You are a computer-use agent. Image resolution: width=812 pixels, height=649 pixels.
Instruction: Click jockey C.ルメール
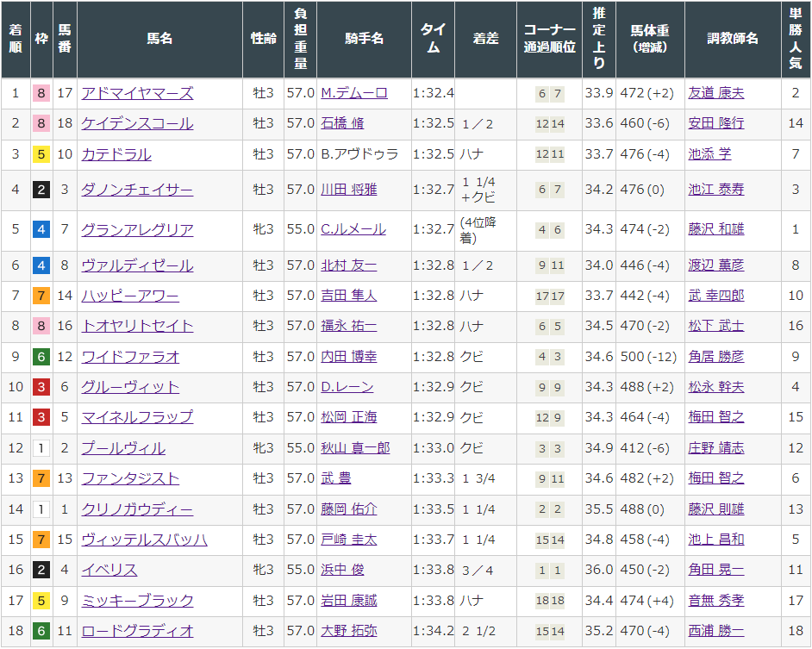coord(353,229)
